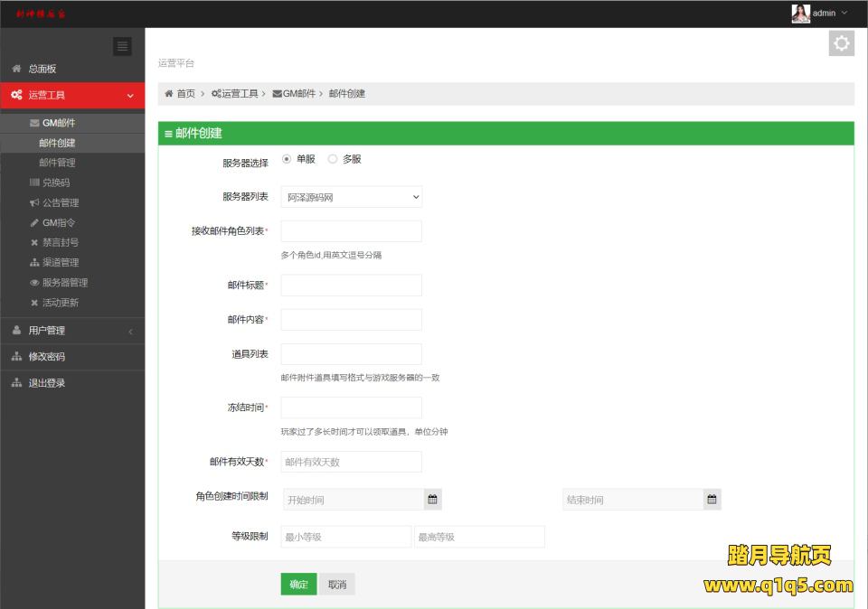This screenshot has height=609, width=868.
Task: Open 总面板 dashboard menu item
Action: (42, 69)
